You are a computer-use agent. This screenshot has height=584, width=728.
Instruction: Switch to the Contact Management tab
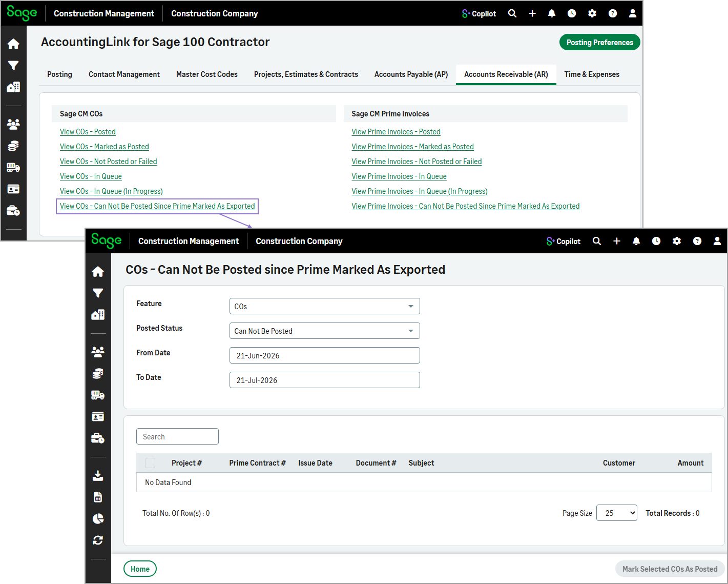pyautogui.click(x=124, y=74)
